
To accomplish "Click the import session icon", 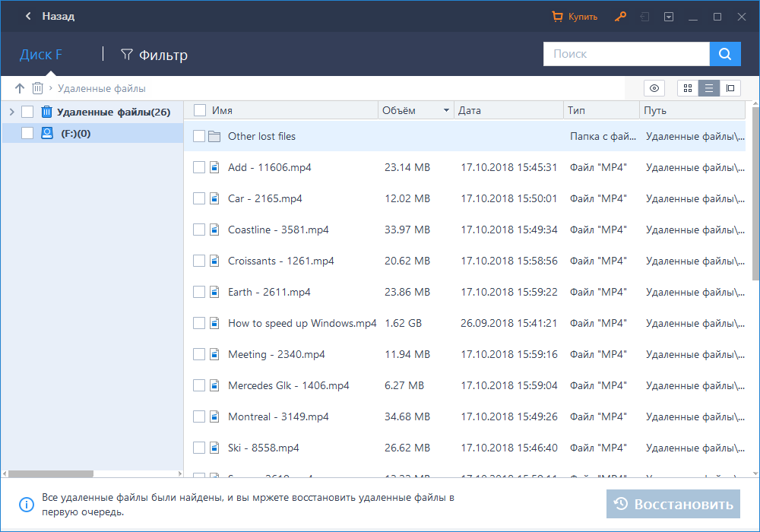I will (x=644, y=17).
